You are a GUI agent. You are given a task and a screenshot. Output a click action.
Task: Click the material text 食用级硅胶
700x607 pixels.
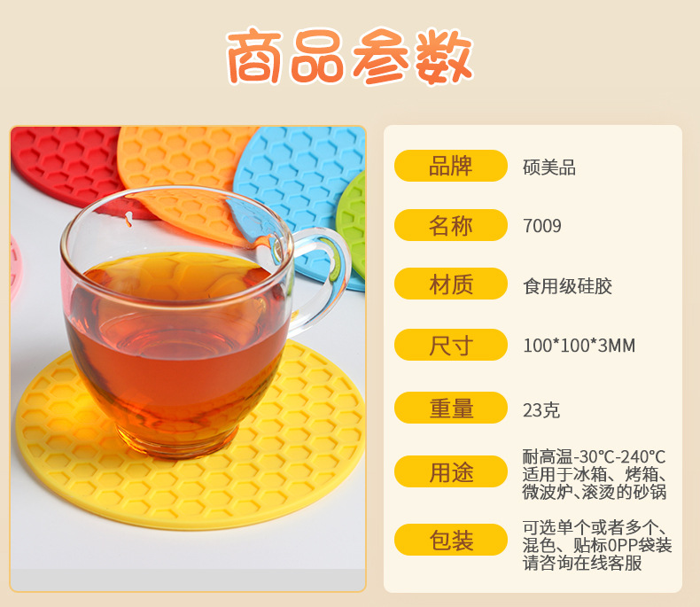[x=567, y=285]
